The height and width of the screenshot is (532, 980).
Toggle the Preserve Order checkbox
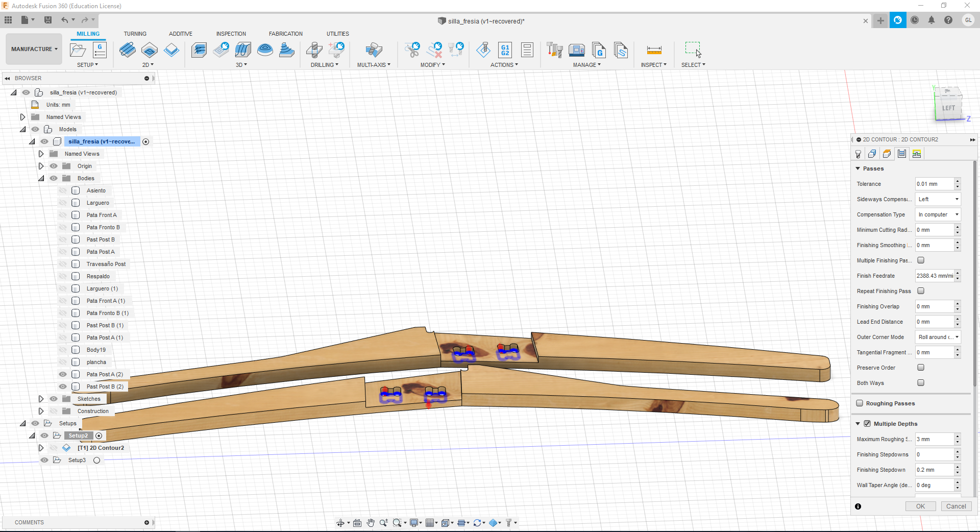click(921, 368)
